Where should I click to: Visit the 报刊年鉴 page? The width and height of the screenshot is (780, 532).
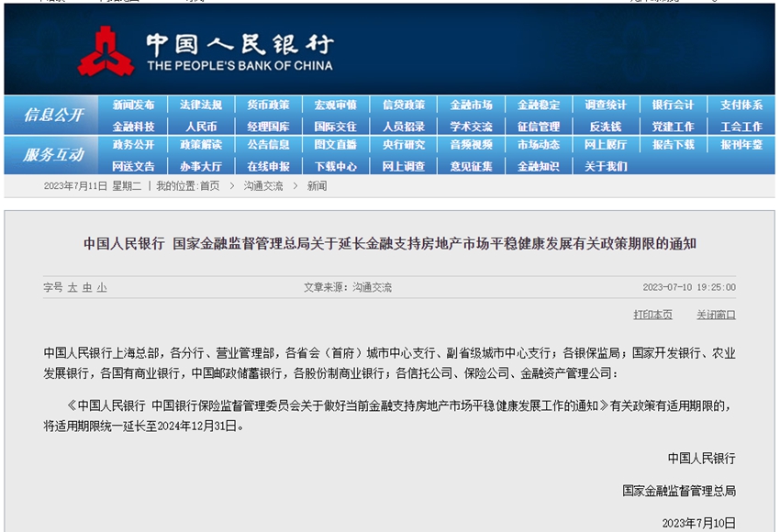pyautogui.click(x=741, y=145)
